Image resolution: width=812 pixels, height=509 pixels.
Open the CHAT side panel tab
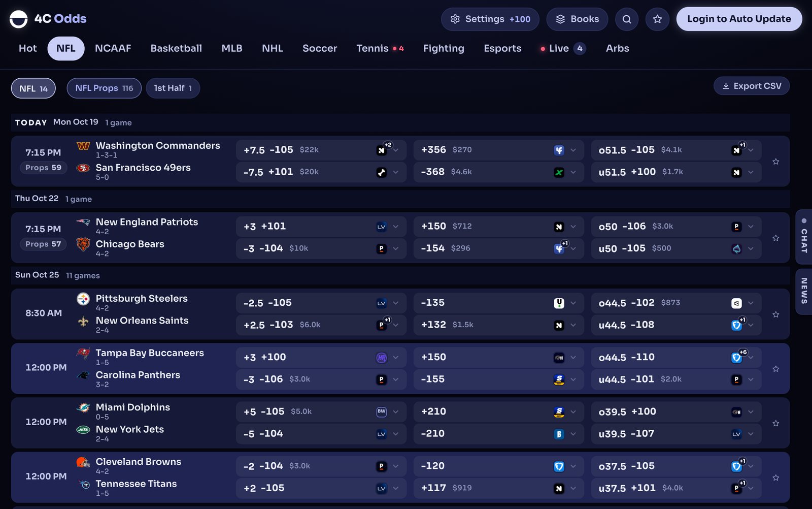point(804,237)
